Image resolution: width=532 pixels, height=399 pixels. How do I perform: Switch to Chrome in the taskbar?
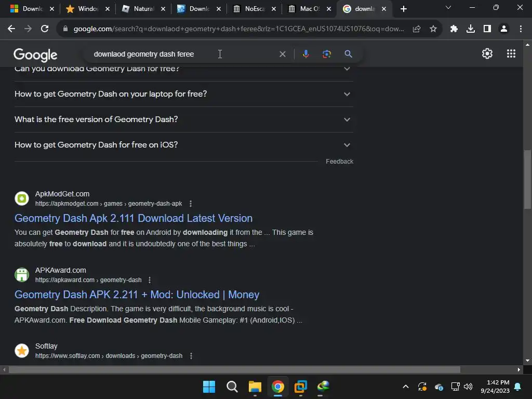[x=278, y=387]
